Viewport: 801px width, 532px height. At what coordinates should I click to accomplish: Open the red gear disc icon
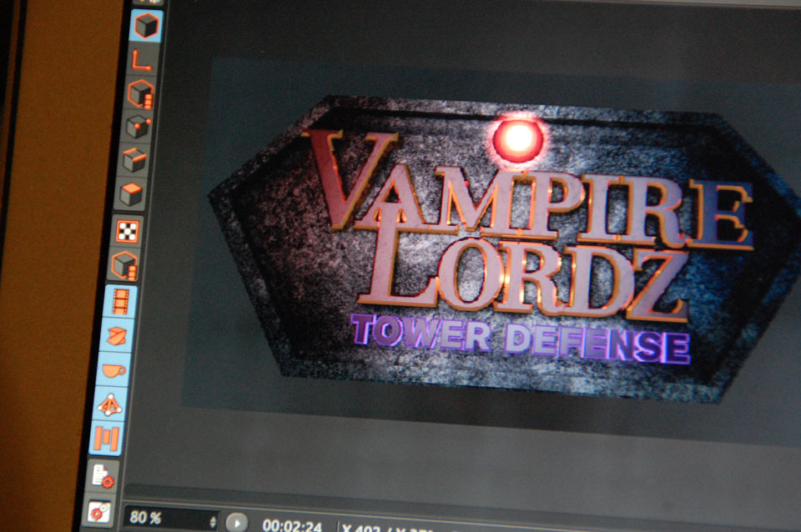coord(98,510)
